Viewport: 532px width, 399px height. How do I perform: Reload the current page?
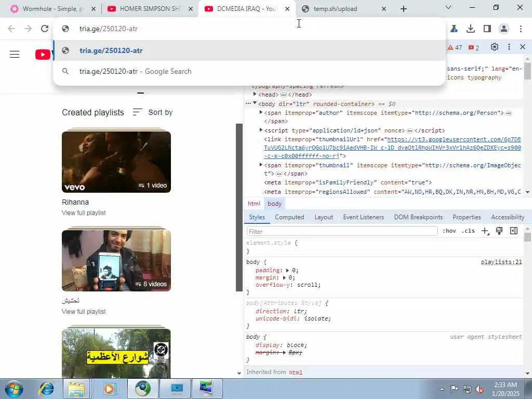pyautogui.click(x=45, y=29)
